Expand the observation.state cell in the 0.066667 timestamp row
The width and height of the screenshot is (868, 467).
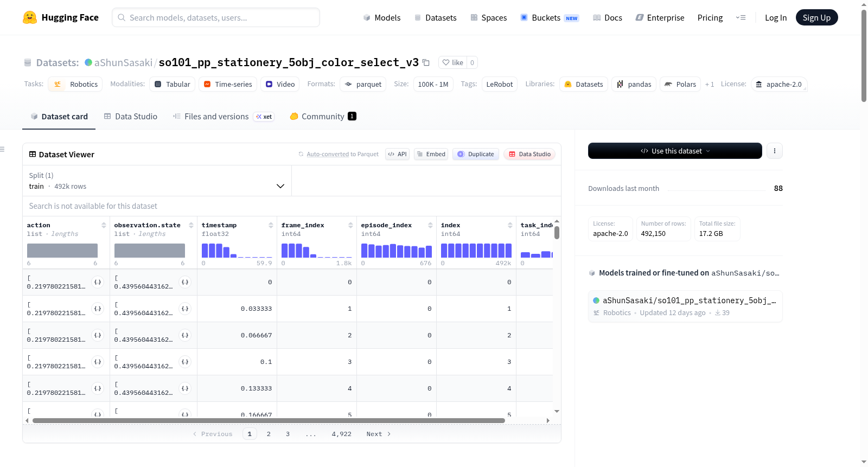(185, 335)
